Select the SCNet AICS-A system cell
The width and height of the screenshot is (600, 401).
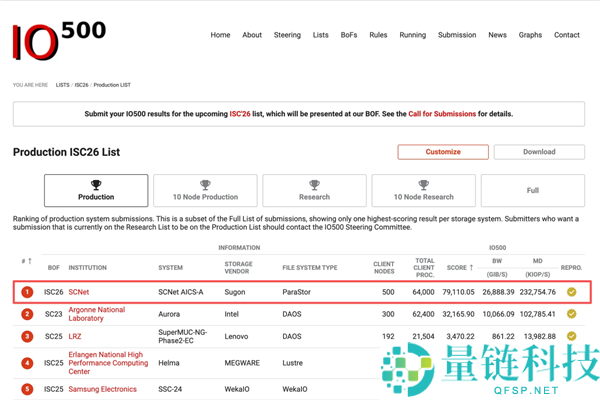coord(181,292)
